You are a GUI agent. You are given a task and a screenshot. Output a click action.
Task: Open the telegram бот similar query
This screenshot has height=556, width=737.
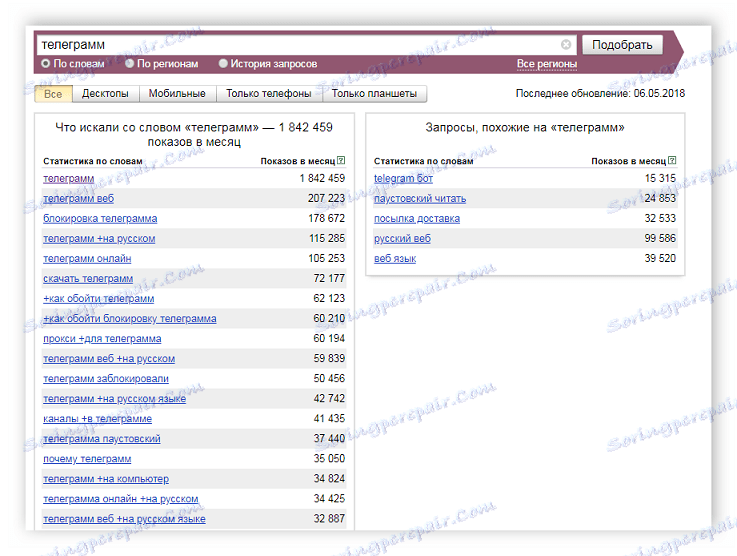(x=403, y=179)
